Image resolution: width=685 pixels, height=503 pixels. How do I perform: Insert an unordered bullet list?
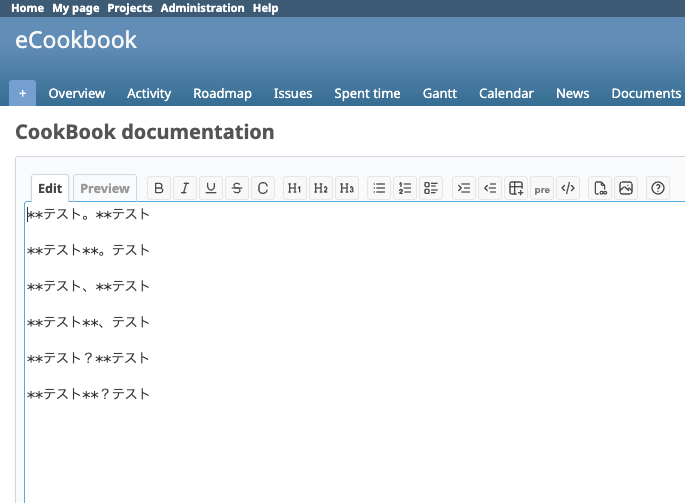[379, 188]
